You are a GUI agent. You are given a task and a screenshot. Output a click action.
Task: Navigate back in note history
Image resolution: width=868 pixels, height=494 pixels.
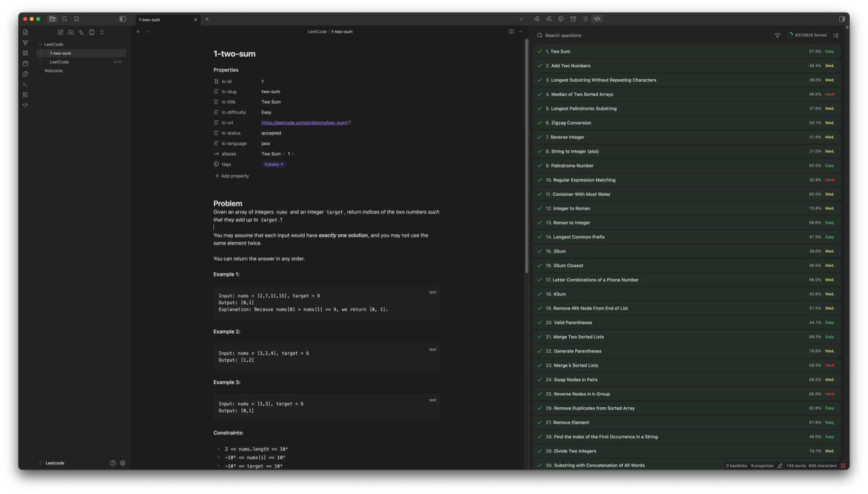[139, 31]
